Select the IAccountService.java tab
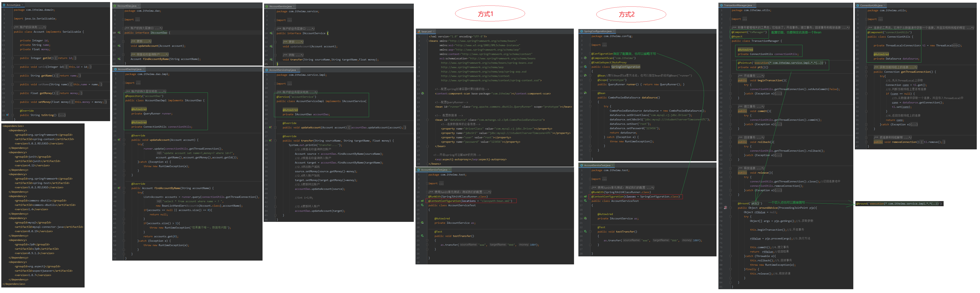The width and height of the screenshot is (980, 293). (x=280, y=6)
